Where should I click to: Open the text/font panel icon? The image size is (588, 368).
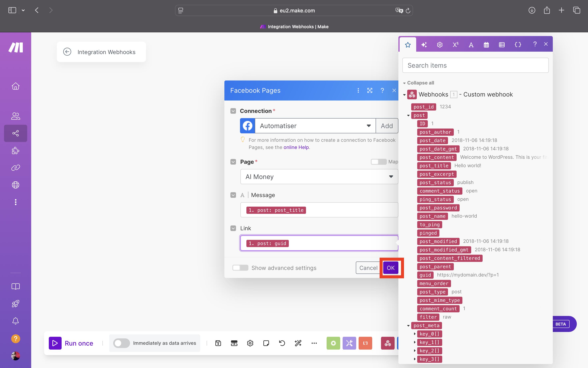point(471,44)
